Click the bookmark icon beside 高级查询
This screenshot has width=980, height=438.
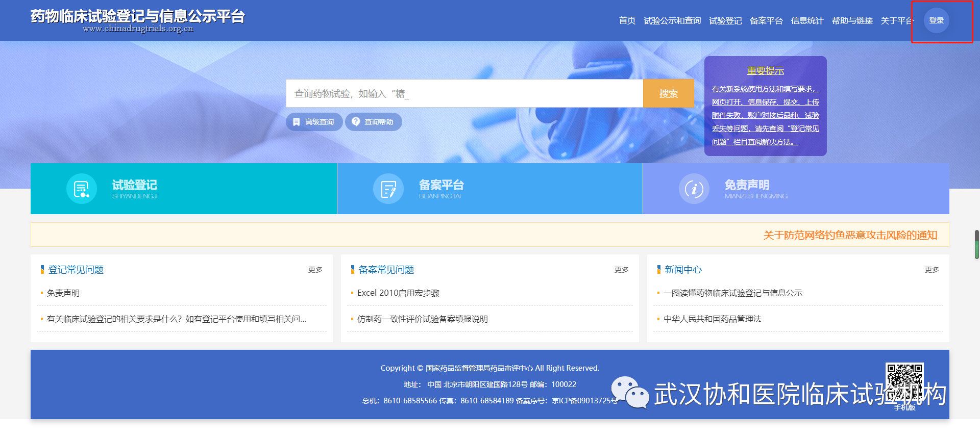297,122
